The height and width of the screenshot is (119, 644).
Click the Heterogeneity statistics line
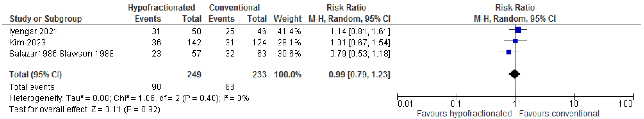(129, 98)
